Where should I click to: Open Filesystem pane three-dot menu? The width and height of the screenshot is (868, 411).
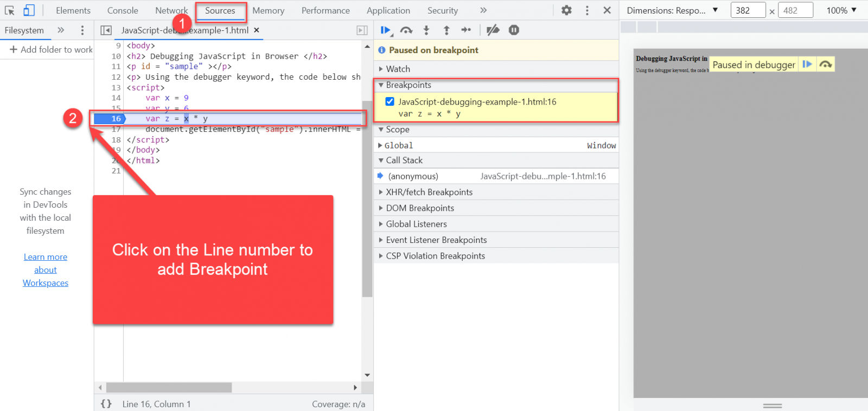click(82, 30)
